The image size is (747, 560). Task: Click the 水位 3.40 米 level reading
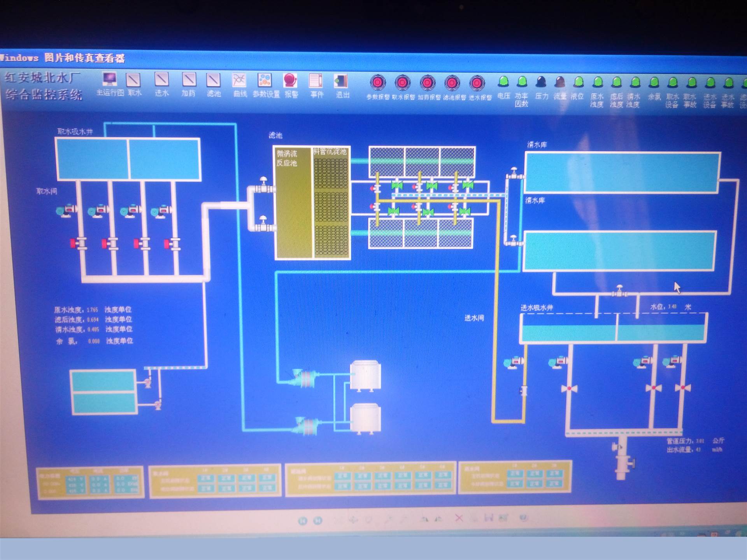[x=671, y=307]
